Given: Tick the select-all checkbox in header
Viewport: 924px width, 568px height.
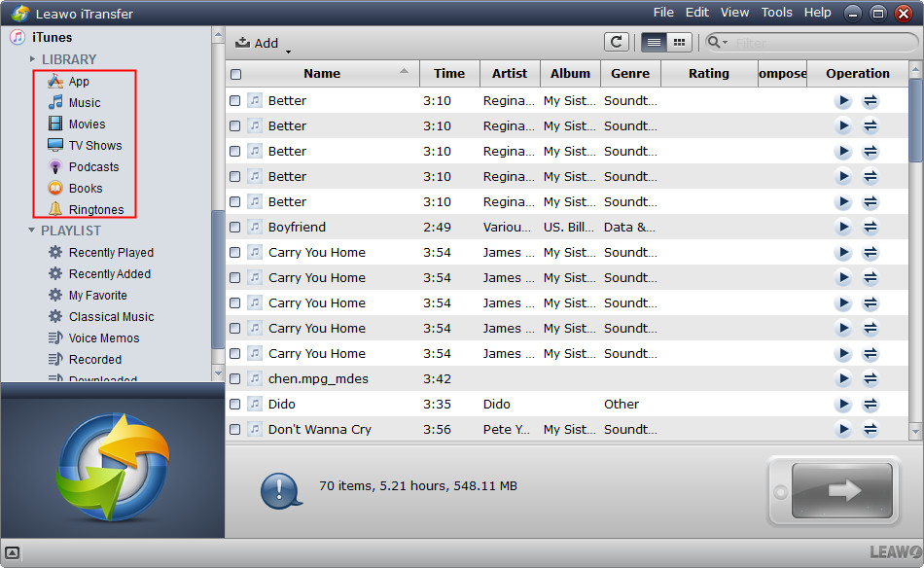Looking at the screenshot, I should point(235,74).
